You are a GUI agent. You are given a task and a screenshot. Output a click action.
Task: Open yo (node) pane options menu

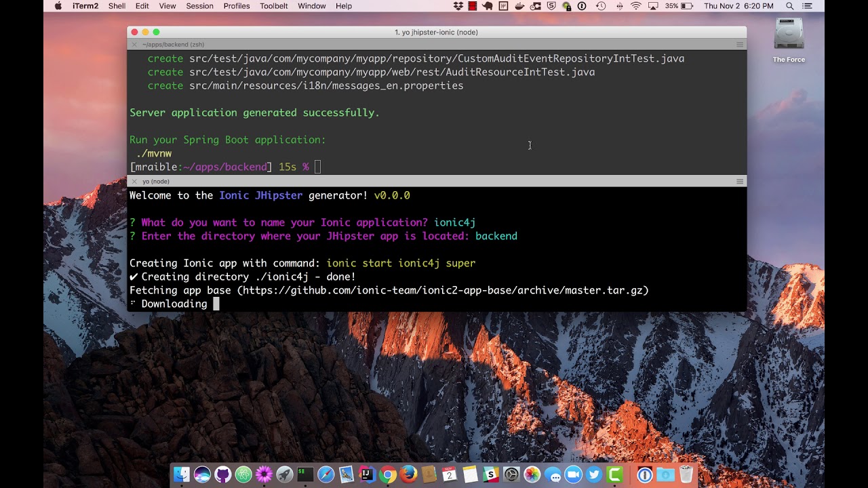pyautogui.click(x=740, y=182)
